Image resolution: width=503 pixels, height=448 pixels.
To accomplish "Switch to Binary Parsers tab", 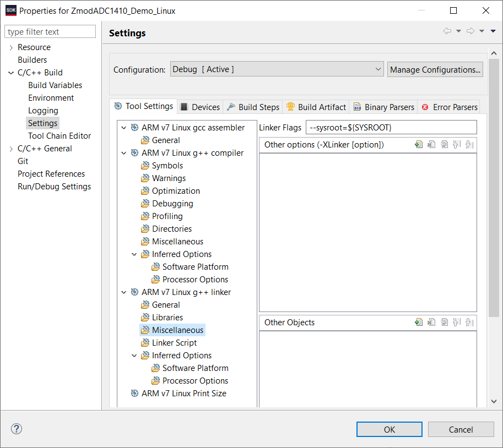I will pyautogui.click(x=383, y=107).
